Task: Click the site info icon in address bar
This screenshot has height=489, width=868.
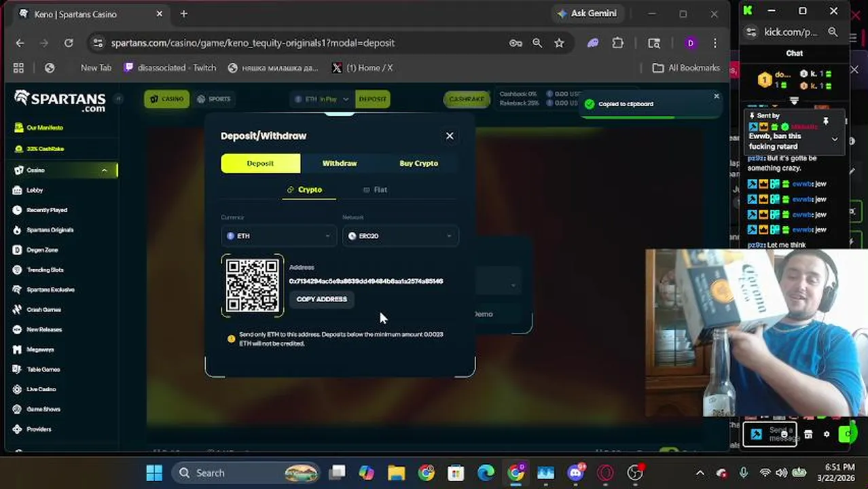Action: tap(98, 43)
